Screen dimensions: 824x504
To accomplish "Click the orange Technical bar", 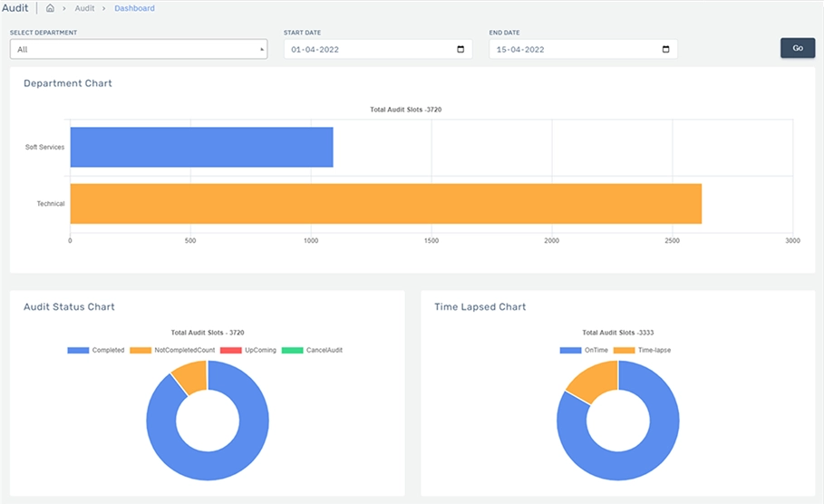I will [x=385, y=203].
